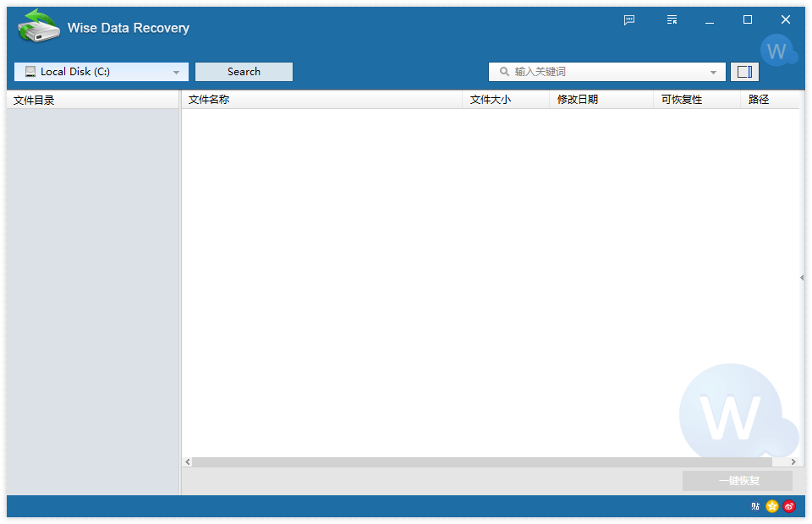Sort by 路径 column header
812x524 pixels.
[x=770, y=100]
